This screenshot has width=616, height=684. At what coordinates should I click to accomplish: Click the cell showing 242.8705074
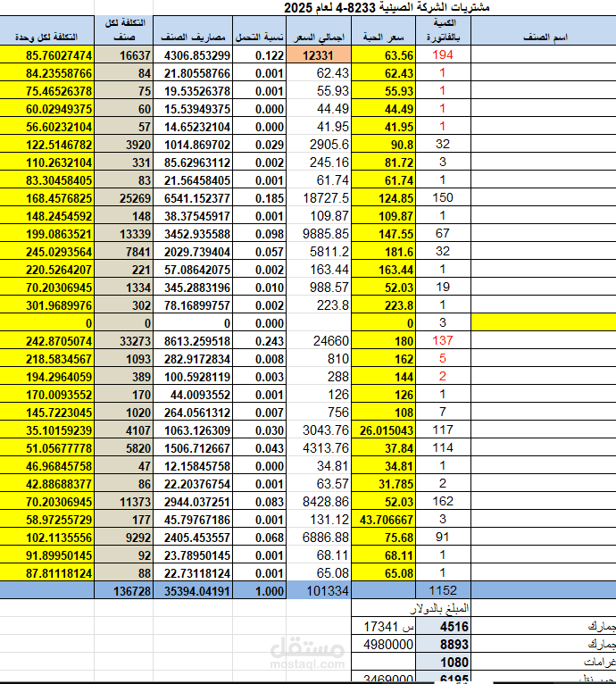click(46, 341)
